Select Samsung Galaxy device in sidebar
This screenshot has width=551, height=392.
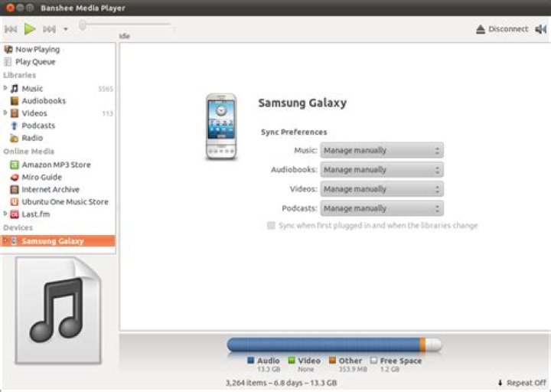58,241
